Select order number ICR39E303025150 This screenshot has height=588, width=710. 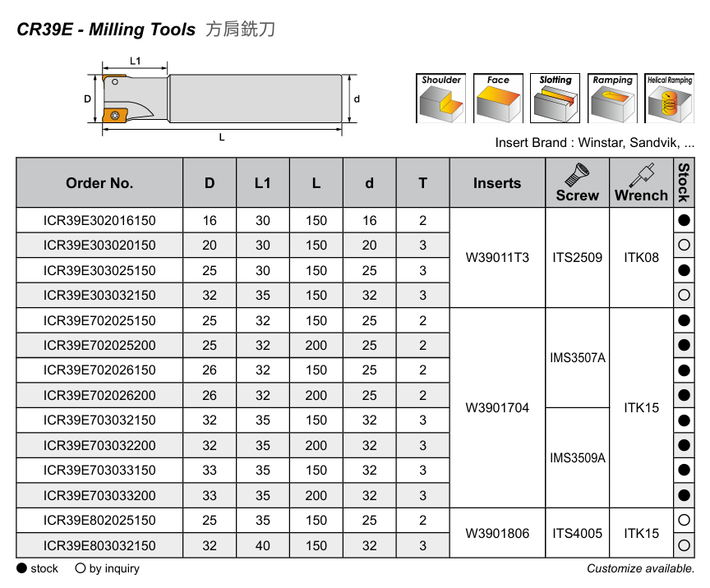pyautogui.click(x=99, y=271)
